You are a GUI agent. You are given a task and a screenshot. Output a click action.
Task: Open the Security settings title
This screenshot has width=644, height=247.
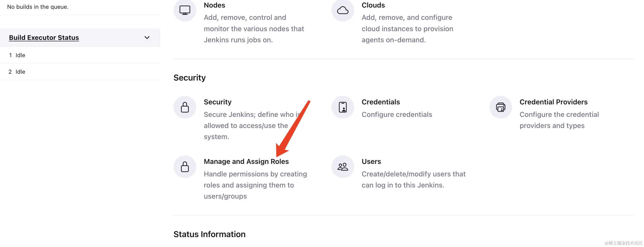(x=218, y=102)
